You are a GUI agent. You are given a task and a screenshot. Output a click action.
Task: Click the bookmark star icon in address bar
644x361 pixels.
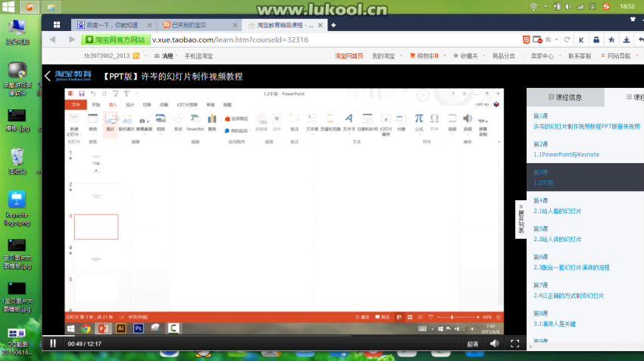tap(548, 39)
